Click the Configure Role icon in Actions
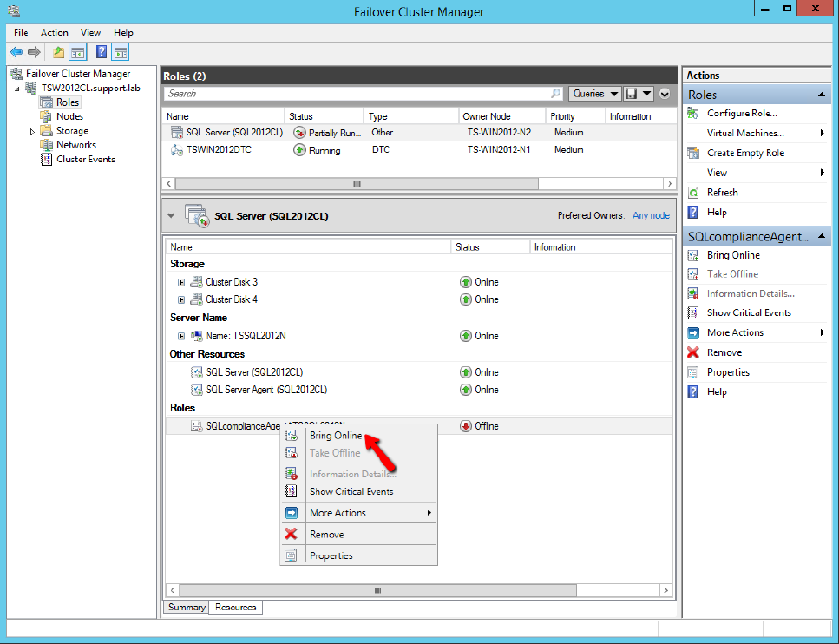The image size is (839, 644). [x=693, y=113]
